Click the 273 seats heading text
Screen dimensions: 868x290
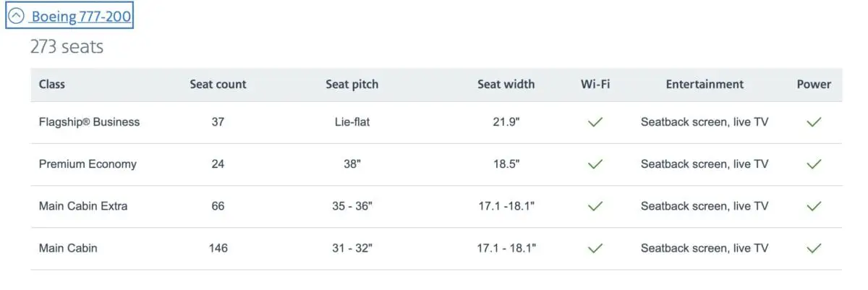point(67,47)
